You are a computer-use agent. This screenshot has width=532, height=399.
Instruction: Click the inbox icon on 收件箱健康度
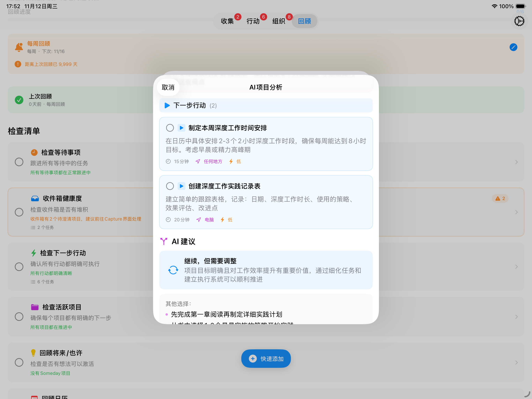coord(35,198)
